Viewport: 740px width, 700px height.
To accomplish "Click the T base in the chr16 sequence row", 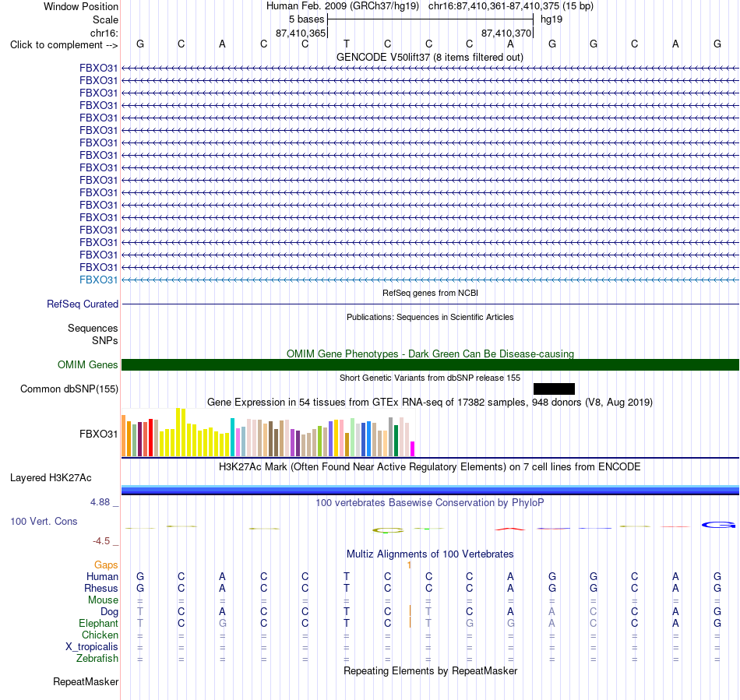I will pyautogui.click(x=347, y=44).
